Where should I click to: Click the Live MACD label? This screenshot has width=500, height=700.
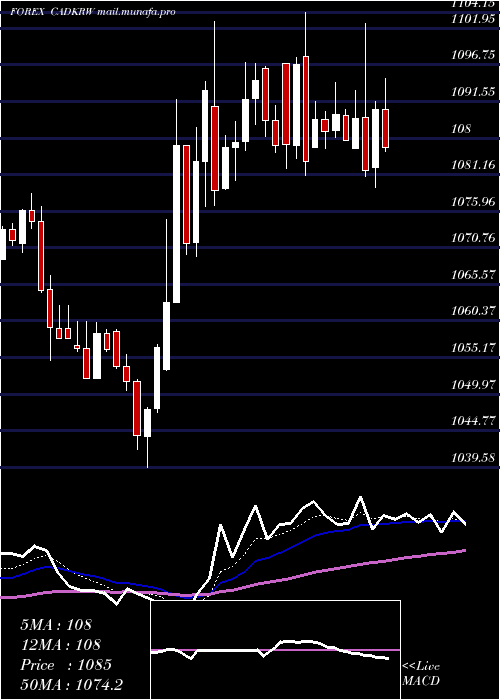pyautogui.click(x=421, y=673)
